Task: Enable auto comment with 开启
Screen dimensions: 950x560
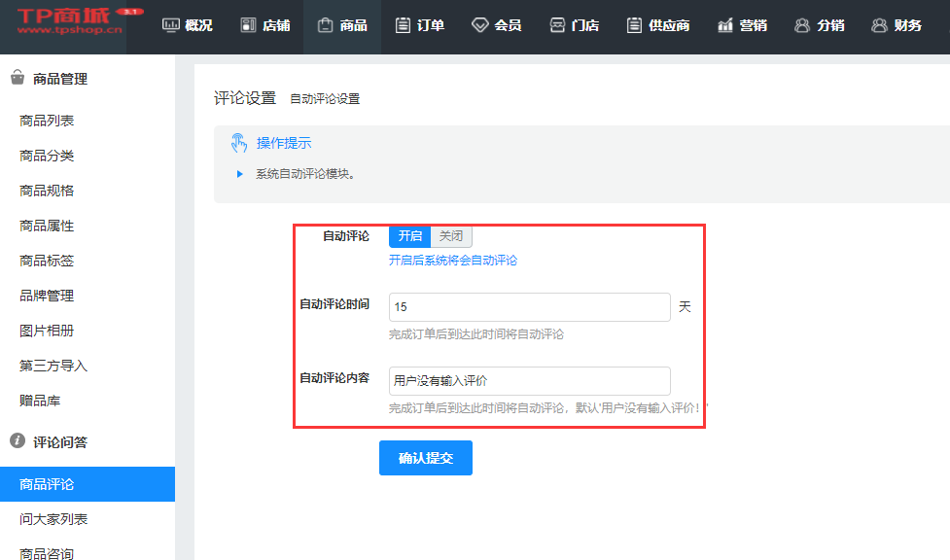Action: pyautogui.click(x=409, y=236)
